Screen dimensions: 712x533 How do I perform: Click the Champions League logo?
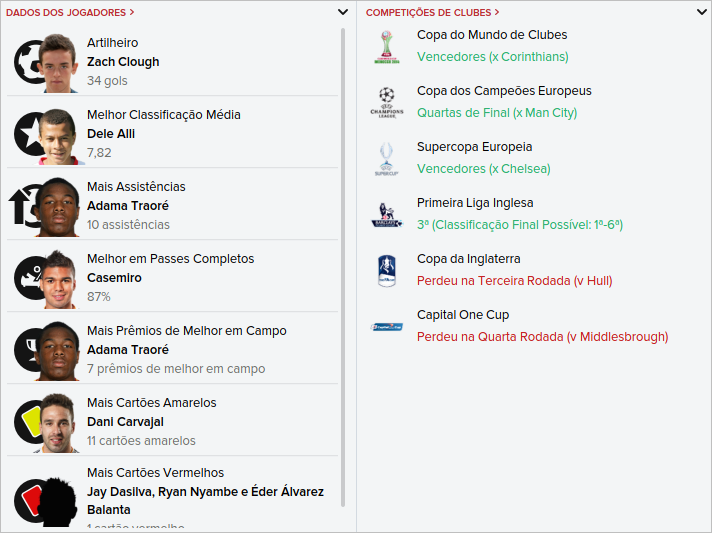(387, 102)
